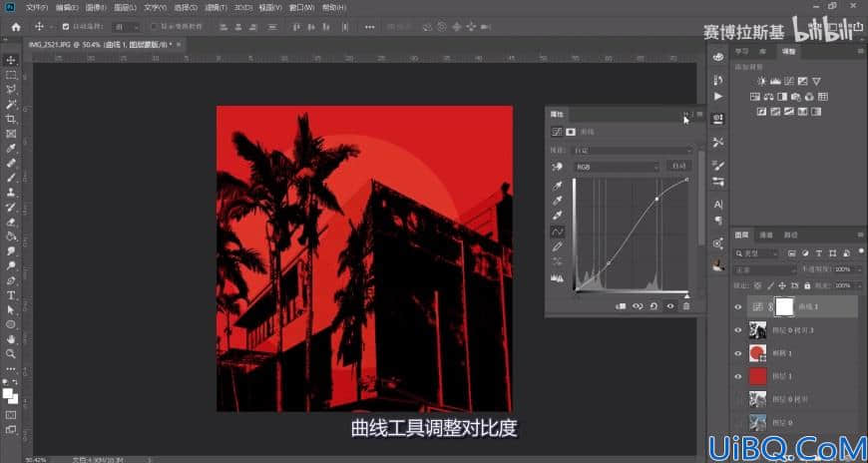Screen dimensions: 868x463
Task: Select the Hand tool
Action: coord(11,339)
